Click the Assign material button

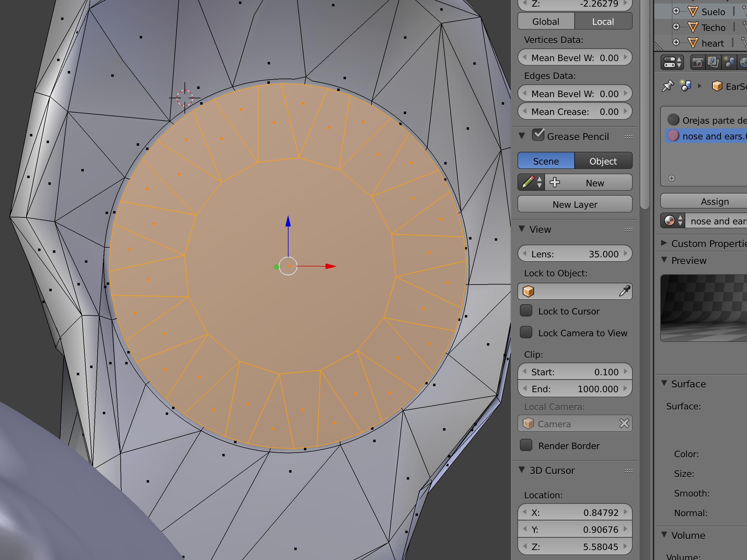coord(704,201)
